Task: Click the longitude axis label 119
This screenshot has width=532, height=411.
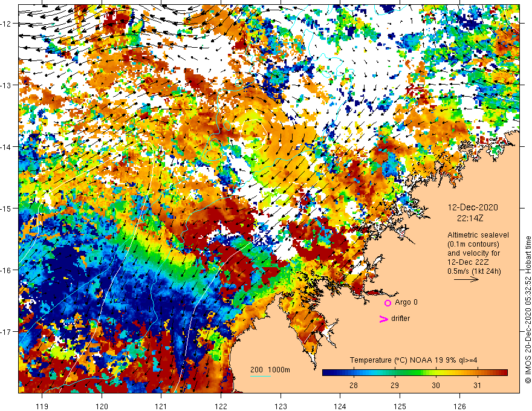Action: point(42,406)
